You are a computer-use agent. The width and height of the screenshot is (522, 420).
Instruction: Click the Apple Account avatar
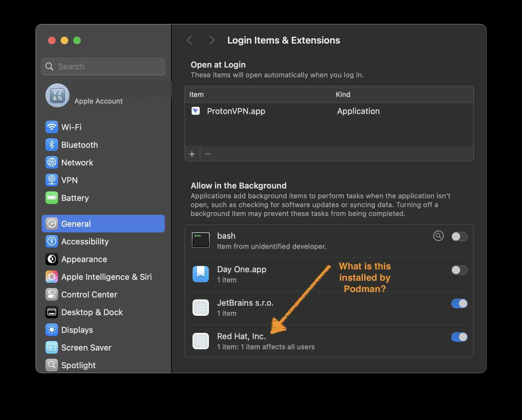tap(57, 95)
